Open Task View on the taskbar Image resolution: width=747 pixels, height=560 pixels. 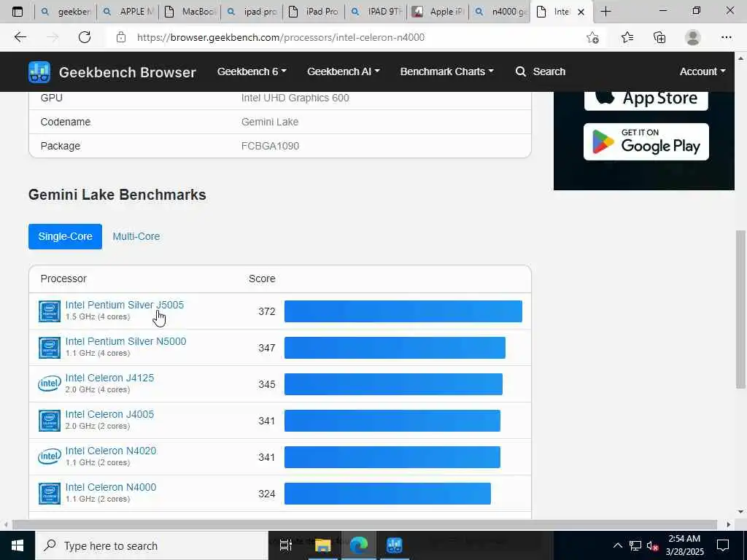(x=285, y=545)
